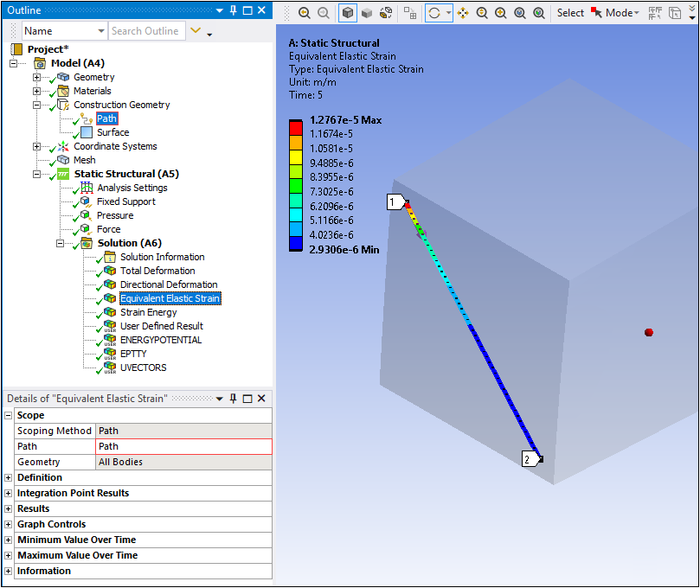Click the Select menu in the toolbar
Image resolution: width=700 pixels, height=588 pixels.
click(x=570, y=13)
